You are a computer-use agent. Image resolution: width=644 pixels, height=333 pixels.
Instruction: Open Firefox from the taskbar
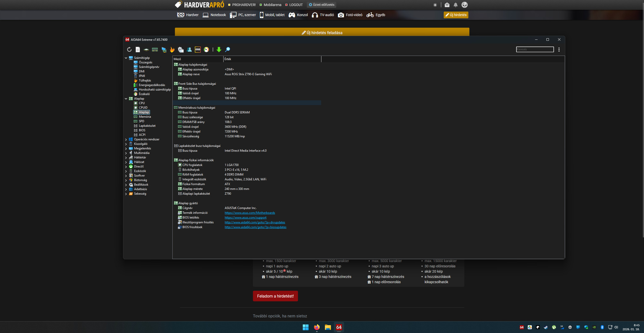tap(317, 327)
